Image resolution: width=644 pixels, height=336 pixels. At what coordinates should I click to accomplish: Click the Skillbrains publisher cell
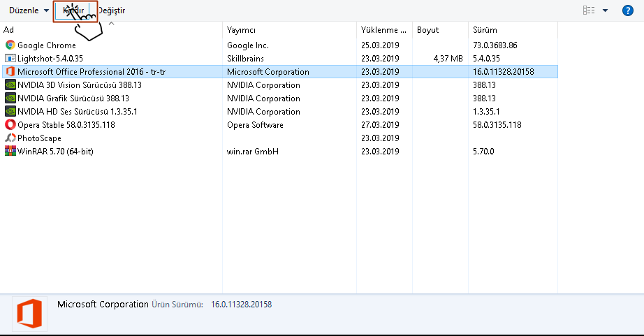click(x=245, y=58)
